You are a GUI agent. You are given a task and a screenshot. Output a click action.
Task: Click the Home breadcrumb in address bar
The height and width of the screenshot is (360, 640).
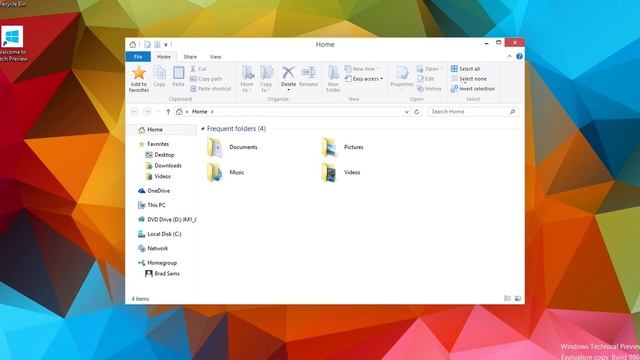(x=200, y=111)
